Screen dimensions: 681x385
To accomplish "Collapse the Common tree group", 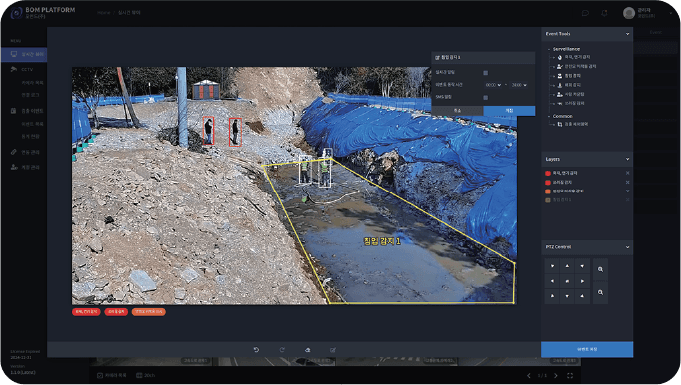I will click(x=549, y=116).
